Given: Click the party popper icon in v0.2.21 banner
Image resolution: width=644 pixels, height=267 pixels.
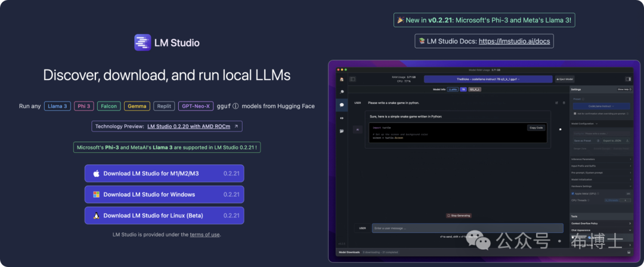Looking at the screenshot, I should click(401, 20).
